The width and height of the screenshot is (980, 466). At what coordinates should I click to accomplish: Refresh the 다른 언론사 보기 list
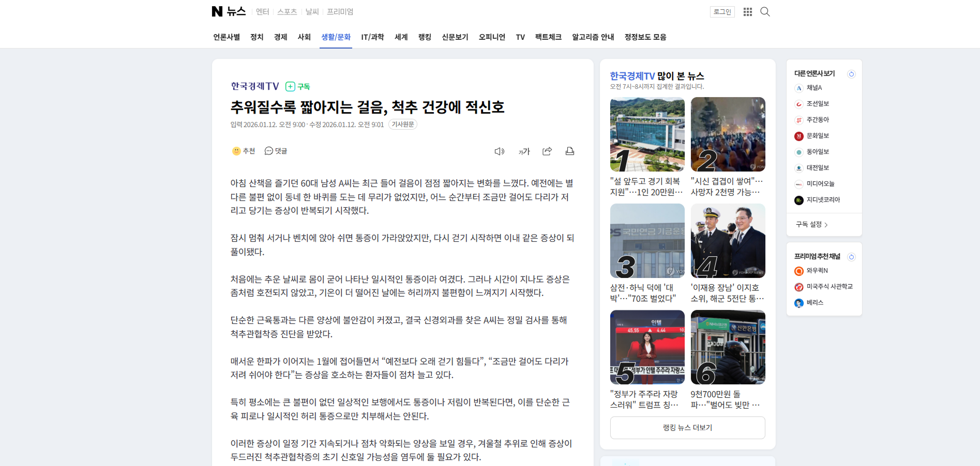coord(851,74)
